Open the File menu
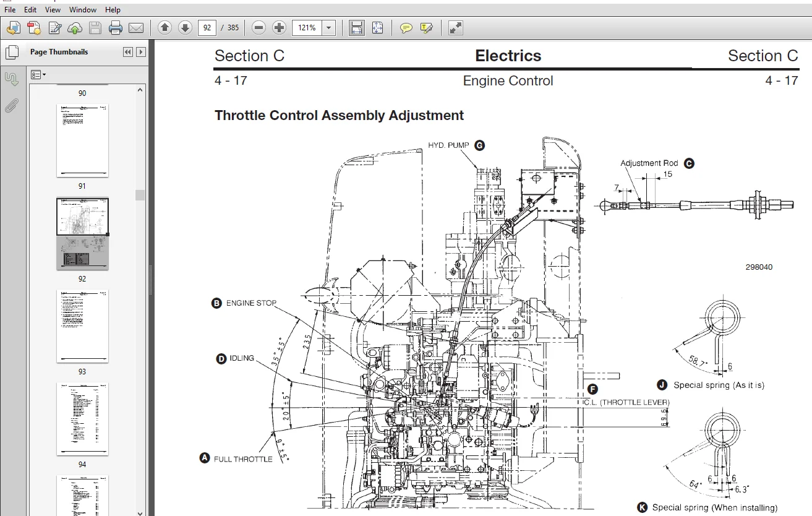Image resolution: width=812 pixels, height=516 pixels. point(10,10)
